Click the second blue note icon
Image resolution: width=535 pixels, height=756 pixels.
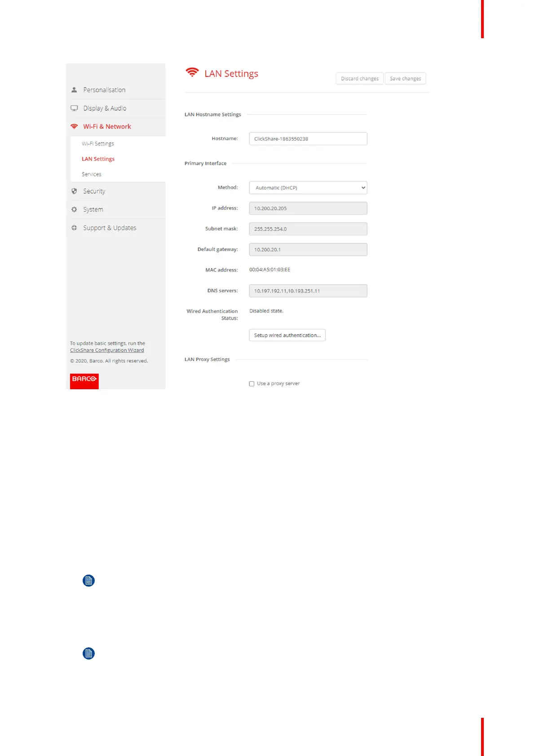pos(88,653)
